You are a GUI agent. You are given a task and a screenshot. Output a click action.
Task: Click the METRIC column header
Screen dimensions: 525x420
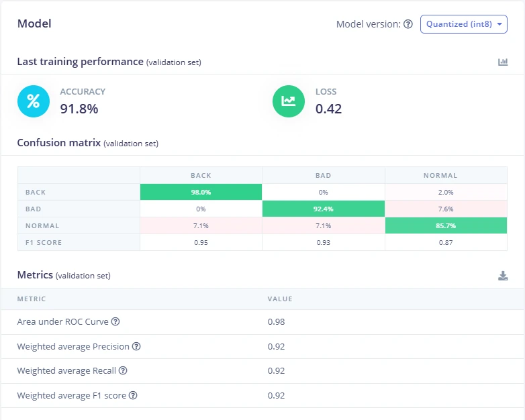click(32, 299)
